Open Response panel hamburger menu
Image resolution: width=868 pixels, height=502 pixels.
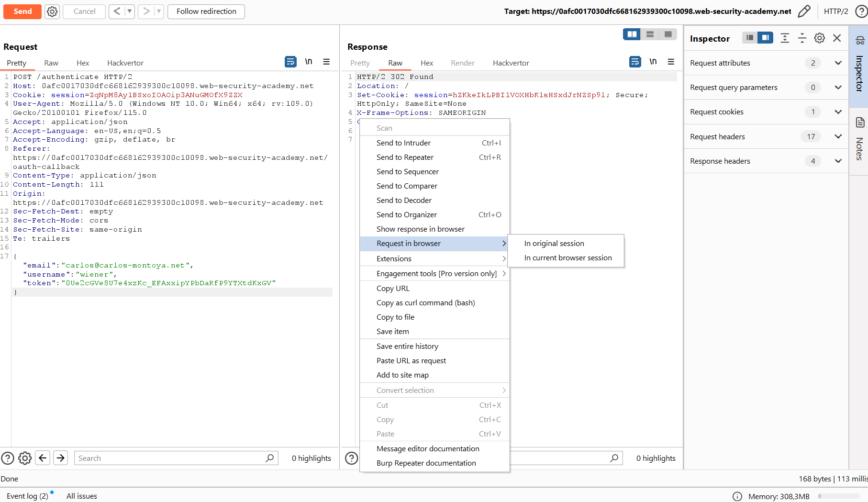[671, 62]
